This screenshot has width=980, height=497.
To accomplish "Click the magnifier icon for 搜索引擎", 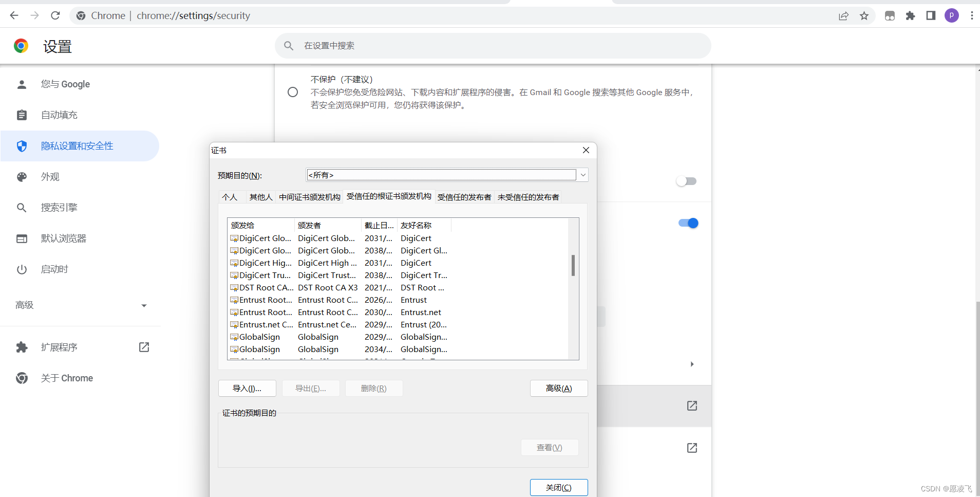I will pos(22,208).
